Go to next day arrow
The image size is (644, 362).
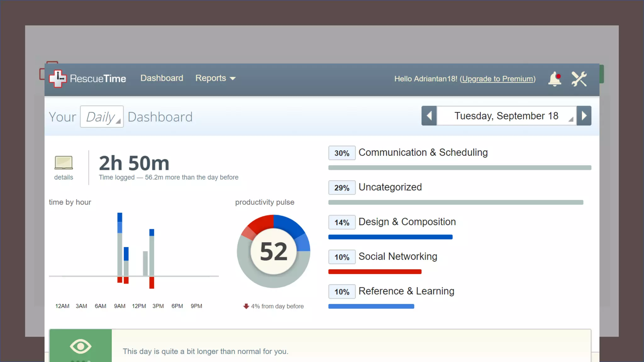584,116
